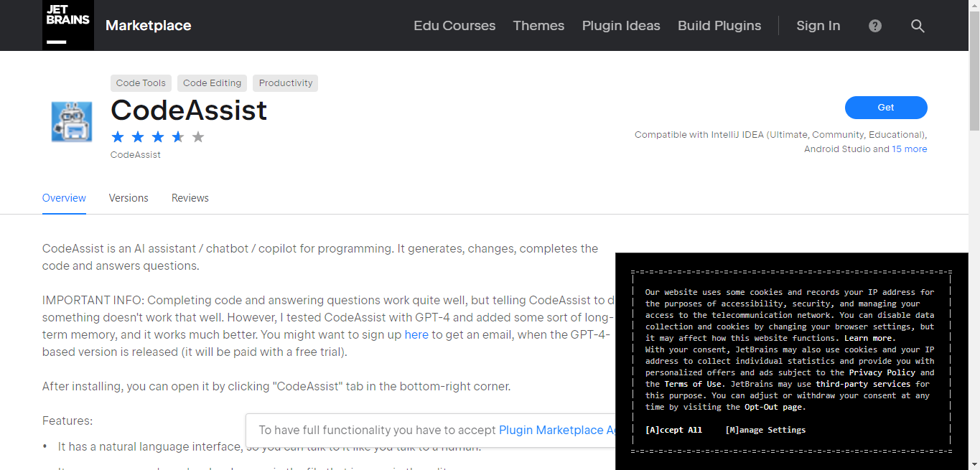Image resolution: width=980 pixels, height=470 pixels.
Task: Open Terms of Use link in cookie notice
Action: coord(694,384)
